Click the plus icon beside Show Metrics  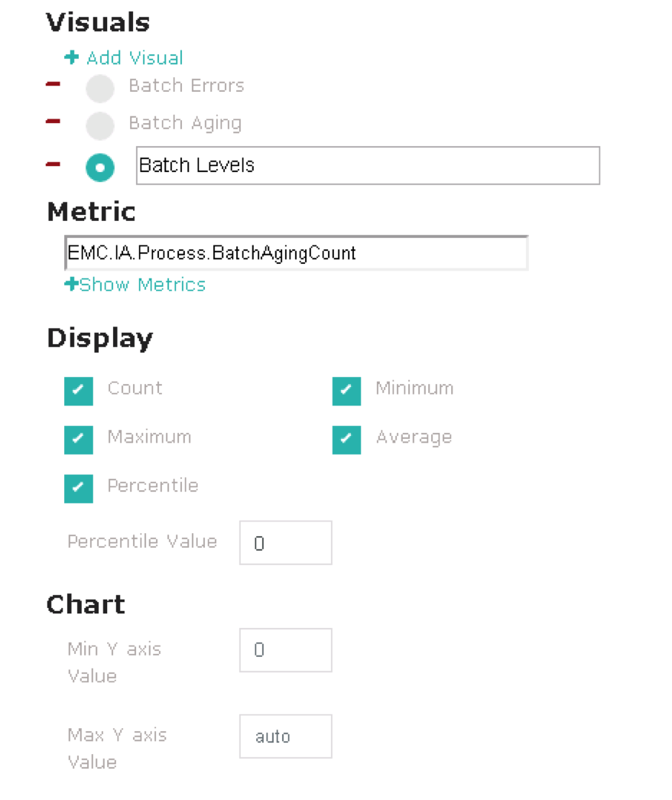71,284
